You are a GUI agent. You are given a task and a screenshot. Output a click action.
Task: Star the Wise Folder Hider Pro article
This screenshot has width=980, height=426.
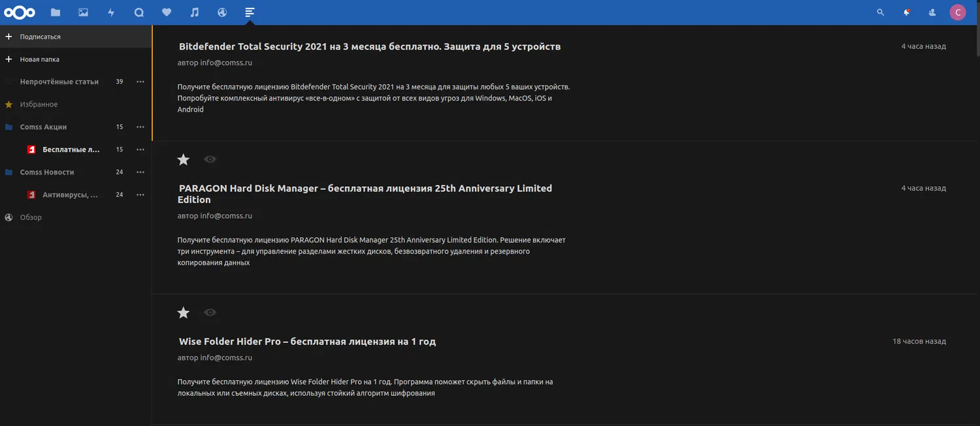point(184,313)
